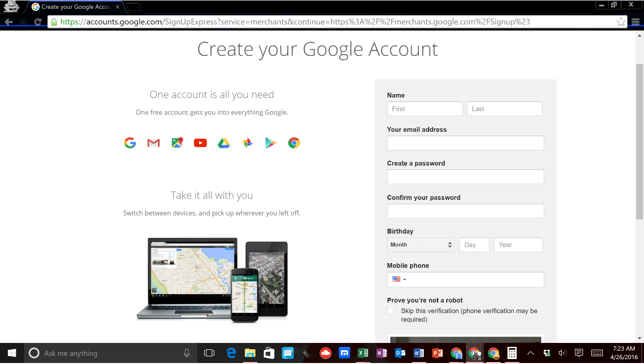Click the Chrome icon in the products row

tap(294, 143)
